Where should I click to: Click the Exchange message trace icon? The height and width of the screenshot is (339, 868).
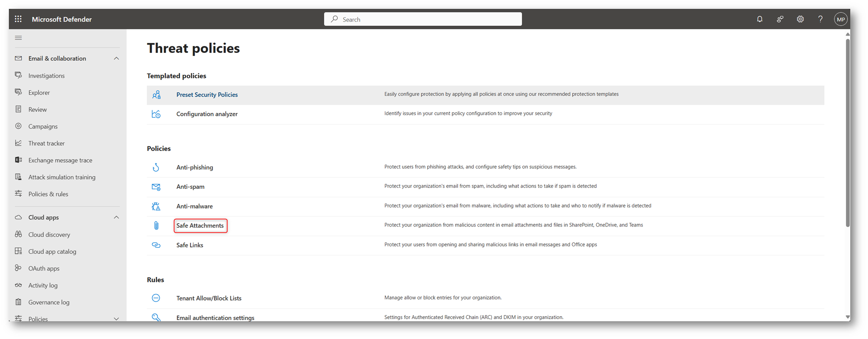[x=18, y=160]
